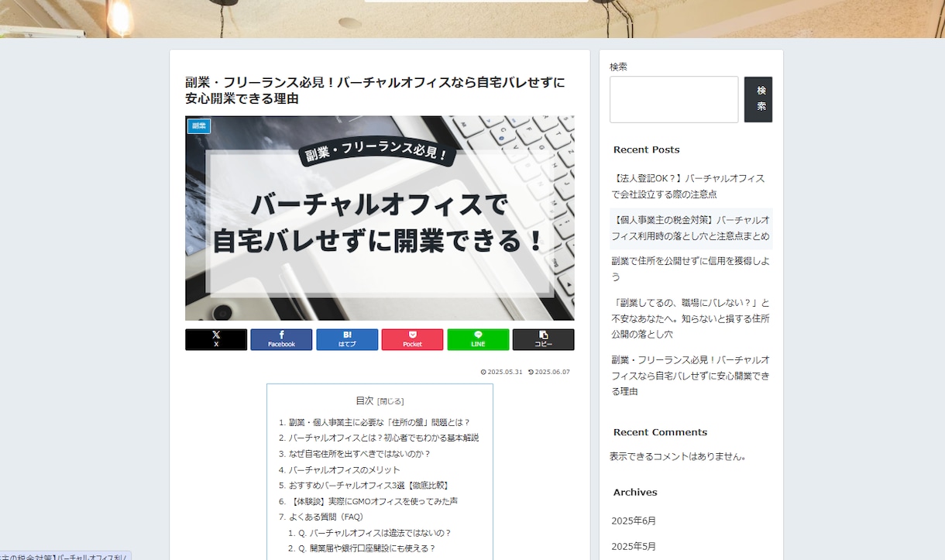The width and height of the screenshot is (945, 560).
Task: Jump to バーチャルオフィスとは？初心者でもわかる基本解説
Action: tap(383, 438)
